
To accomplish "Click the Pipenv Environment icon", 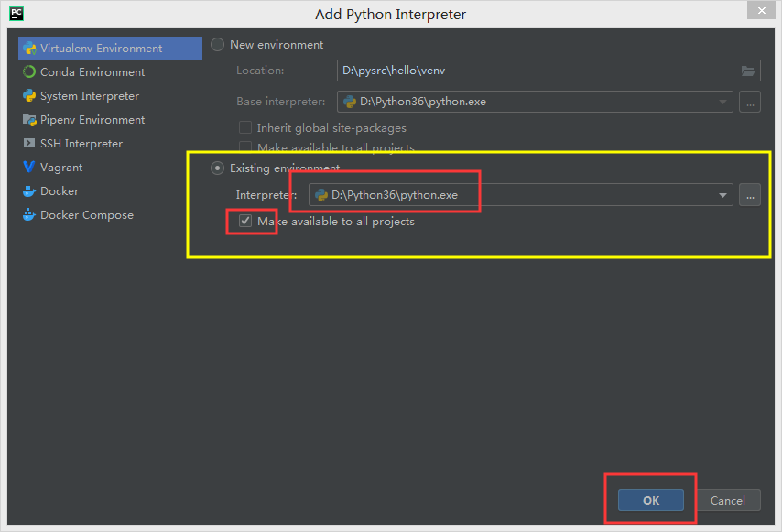I will point(29,120).
